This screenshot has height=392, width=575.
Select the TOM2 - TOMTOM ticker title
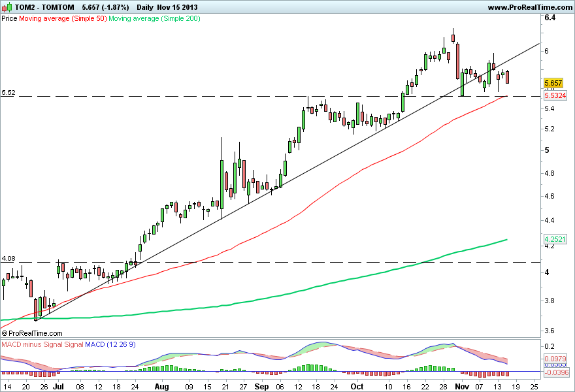[44, 7]
